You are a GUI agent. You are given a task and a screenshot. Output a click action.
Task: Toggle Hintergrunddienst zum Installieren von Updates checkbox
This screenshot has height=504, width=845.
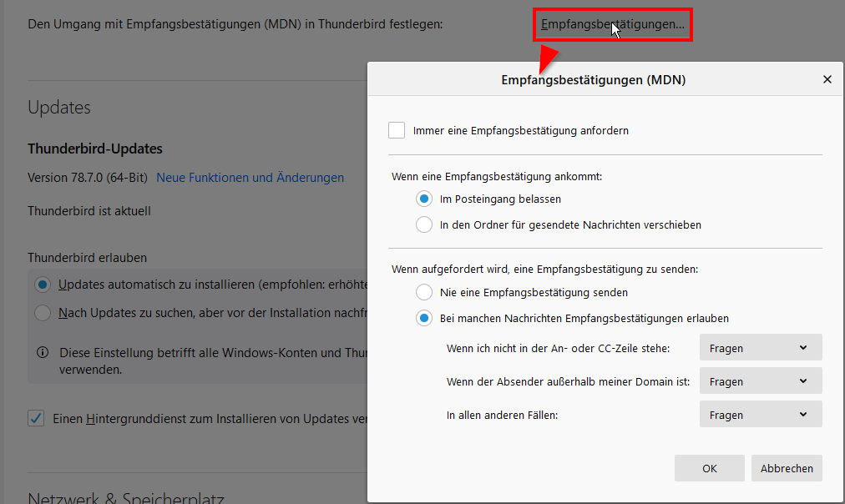36,418
